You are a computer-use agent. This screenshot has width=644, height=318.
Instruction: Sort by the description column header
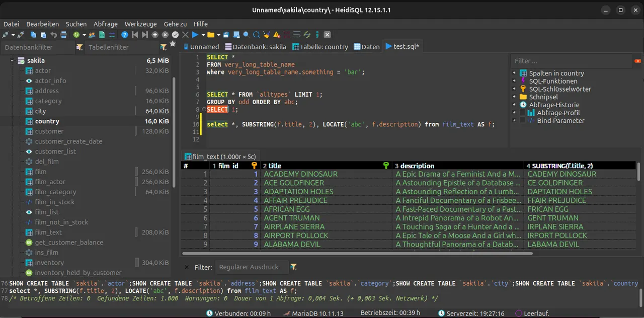tap(458, 166)
